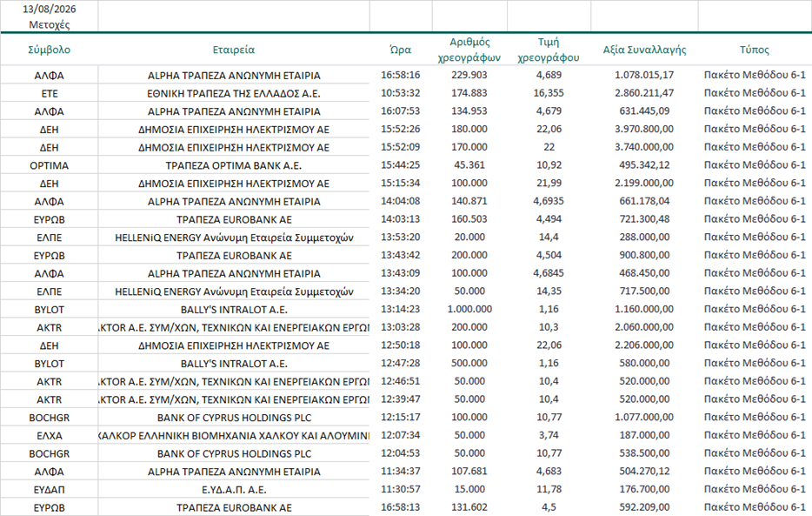Click price cell 16,355
812x516 pixels.
pos(549,93)
